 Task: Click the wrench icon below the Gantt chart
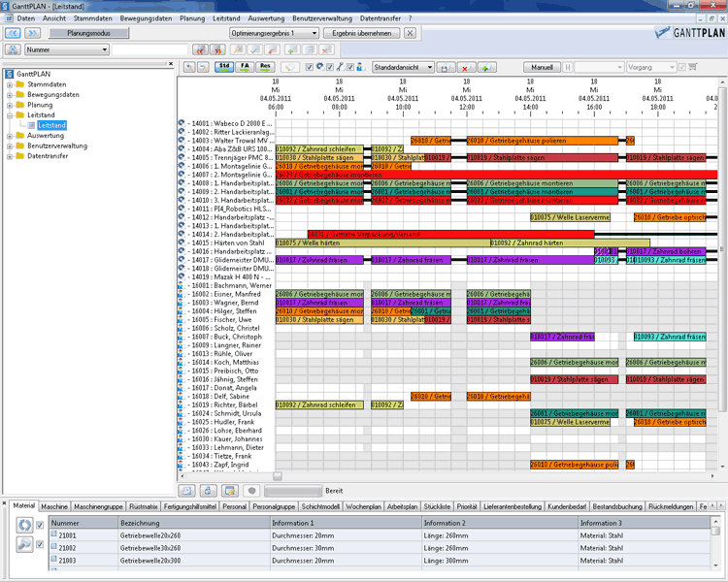(187, 491)
